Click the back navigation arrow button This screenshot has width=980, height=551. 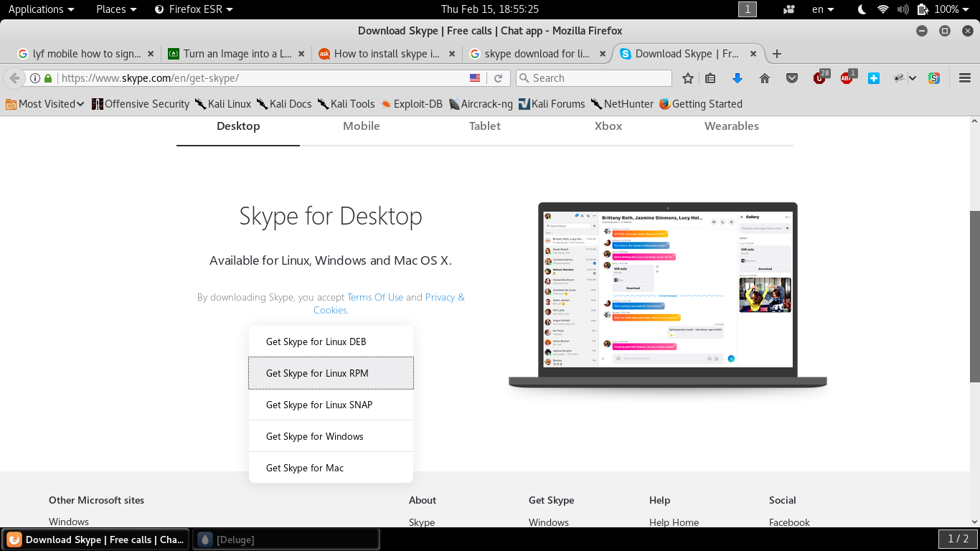click(14, 78)
